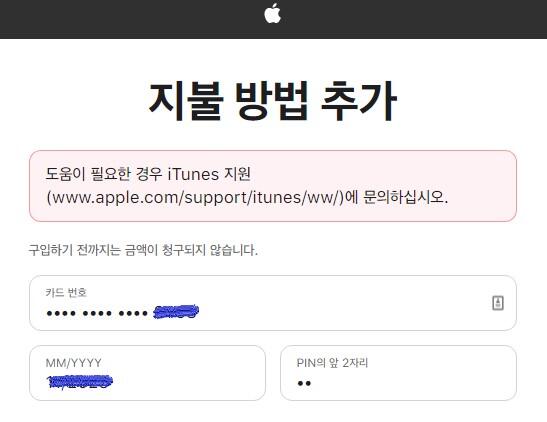
Task: Click the two masked PIN dots
Action: point(304,383)
